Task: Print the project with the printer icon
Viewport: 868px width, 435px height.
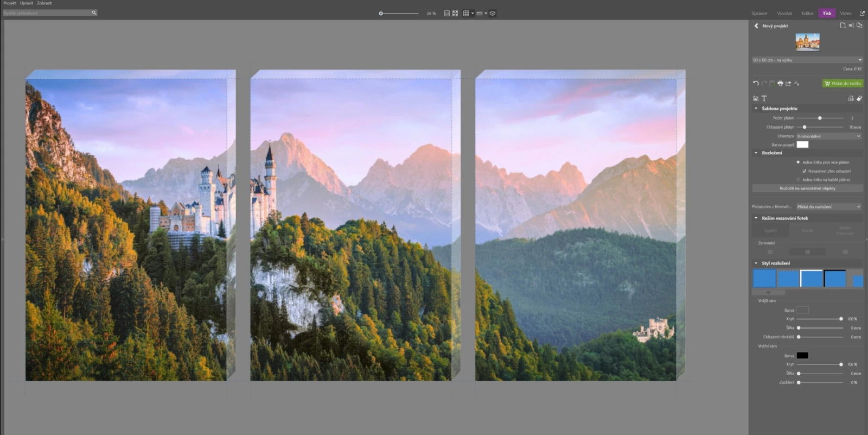Action: click(780, 83)
